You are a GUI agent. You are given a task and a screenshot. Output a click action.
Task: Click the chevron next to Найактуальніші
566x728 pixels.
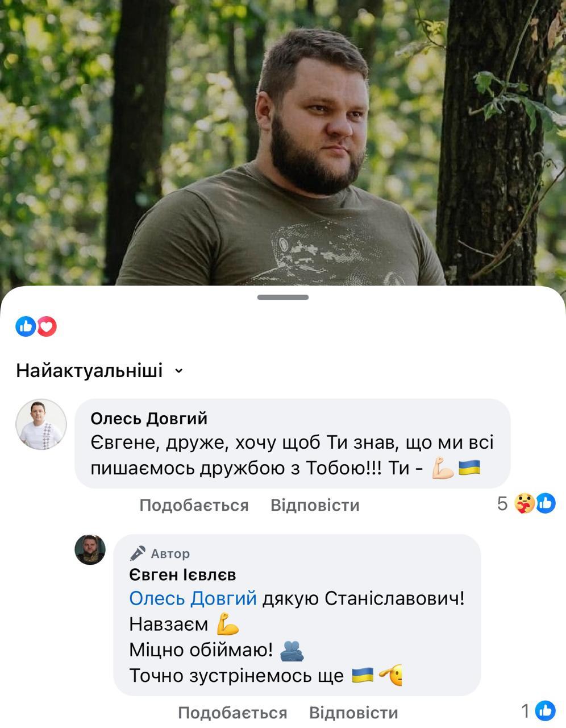click(178, 371)
